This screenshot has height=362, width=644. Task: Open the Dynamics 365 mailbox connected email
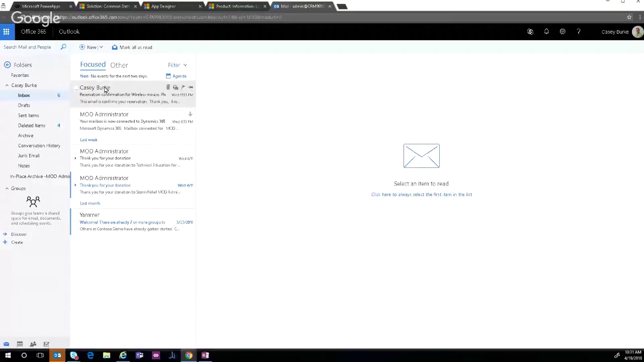(133, 121)
